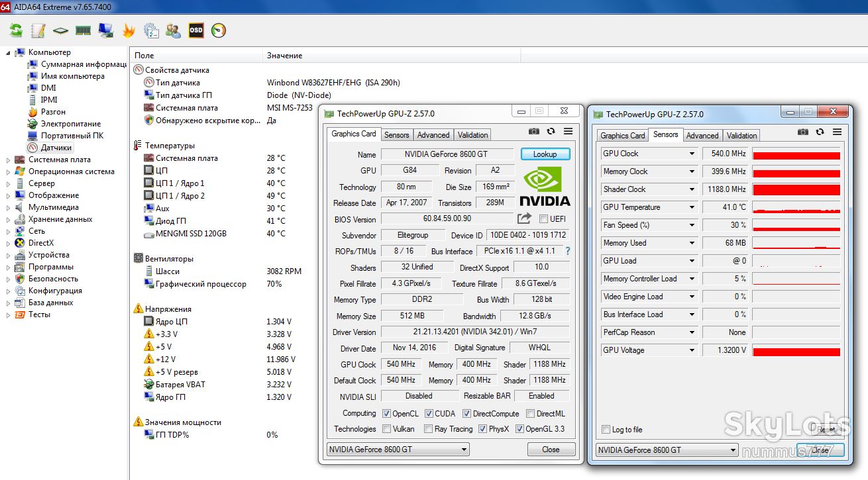Open Validation tab in Graphics Card window
Image resolution: width=868 pixels, height=480 pixels.
(x=473, y=135)
